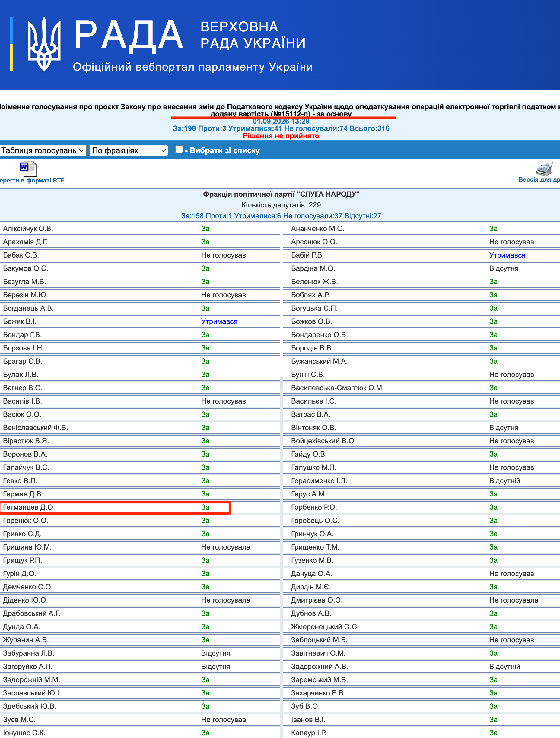Click the 'Версія для друку' link
The height and width of the screenshot is (738, 560).
(x=539, y=179)
